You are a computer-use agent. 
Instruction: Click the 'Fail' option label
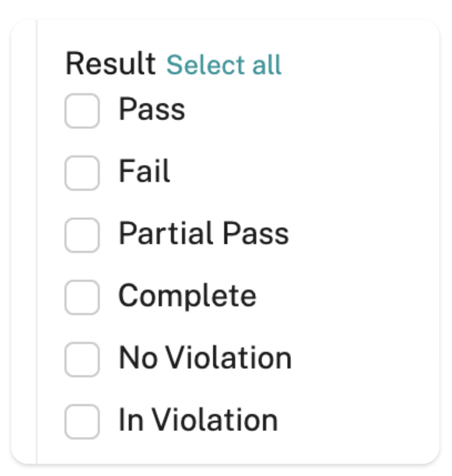point(145,172)
